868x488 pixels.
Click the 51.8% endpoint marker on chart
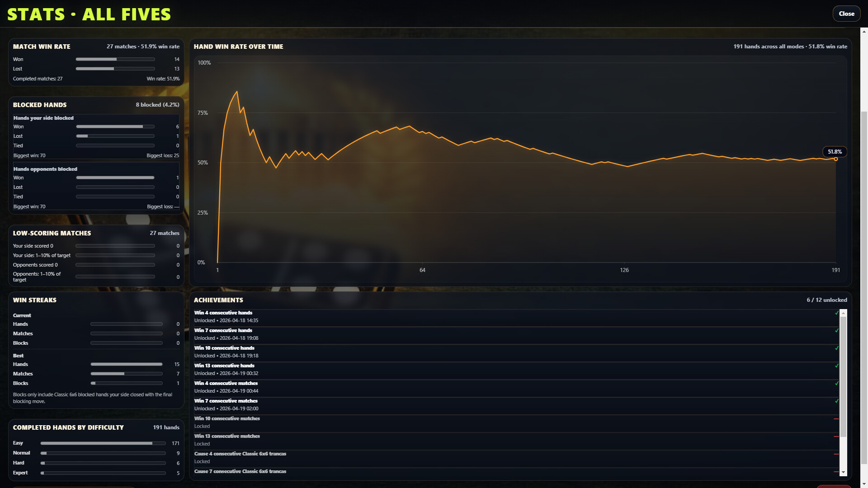click(x=835, y=159)
